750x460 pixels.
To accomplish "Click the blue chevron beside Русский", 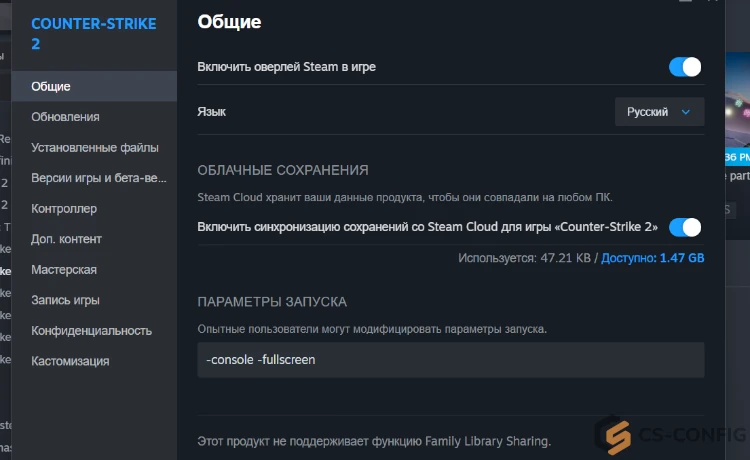I will click(x=686, y=112).
